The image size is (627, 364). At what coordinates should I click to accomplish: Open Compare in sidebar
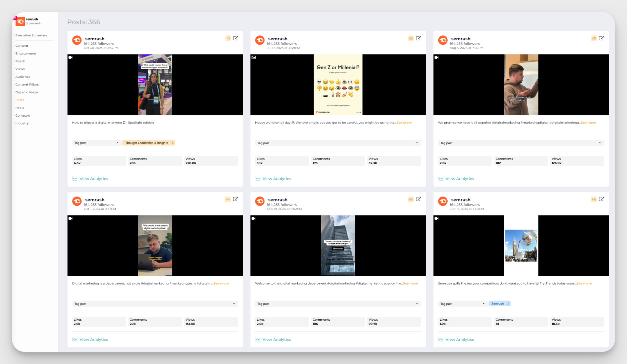(x=23, y=116)
